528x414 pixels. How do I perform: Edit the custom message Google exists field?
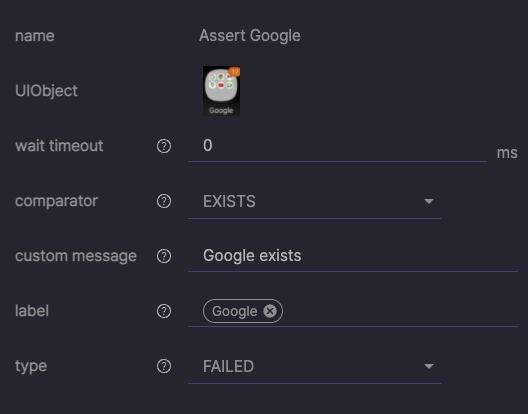click(353, 256)
